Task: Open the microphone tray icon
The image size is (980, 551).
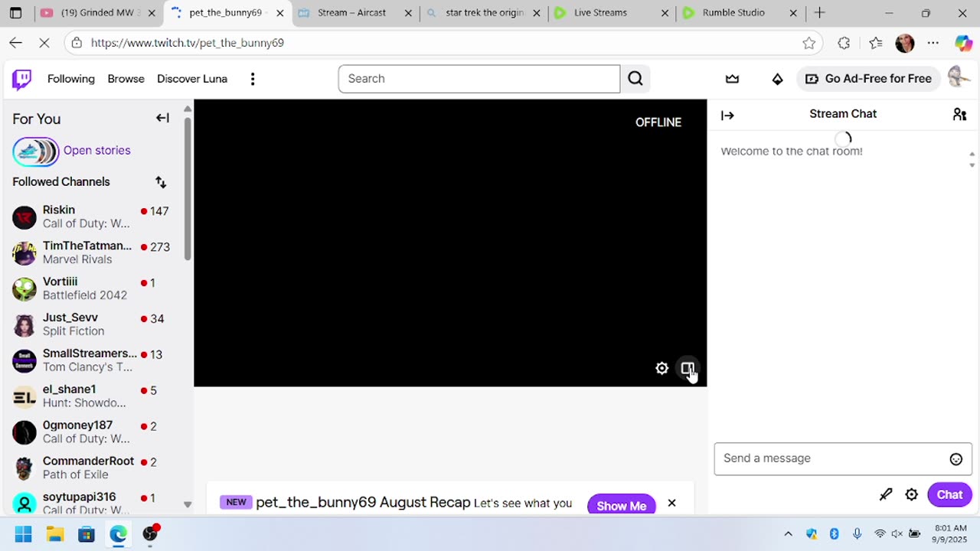Action: tap(857, 534)
